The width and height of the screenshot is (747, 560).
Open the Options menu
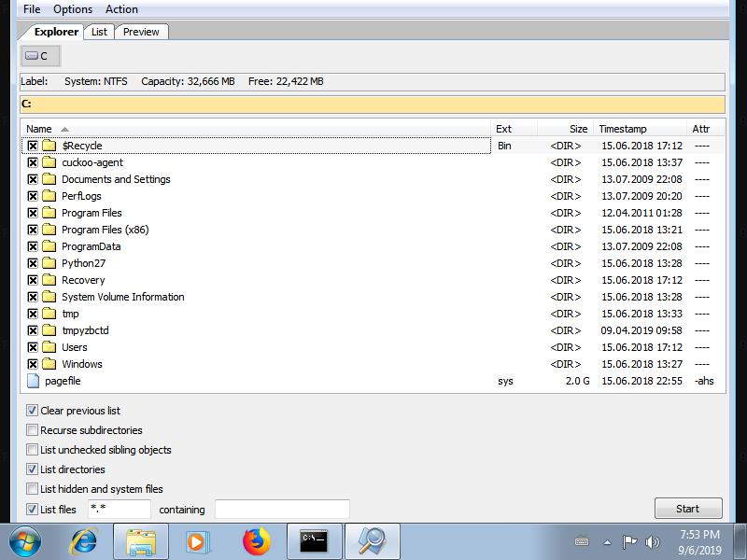coord(73,9)
